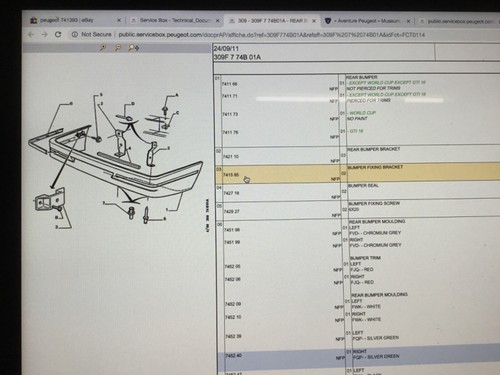This screenshot has width=500, height=375.
Task: Click part number 7411 66
Action: [230, 84]
